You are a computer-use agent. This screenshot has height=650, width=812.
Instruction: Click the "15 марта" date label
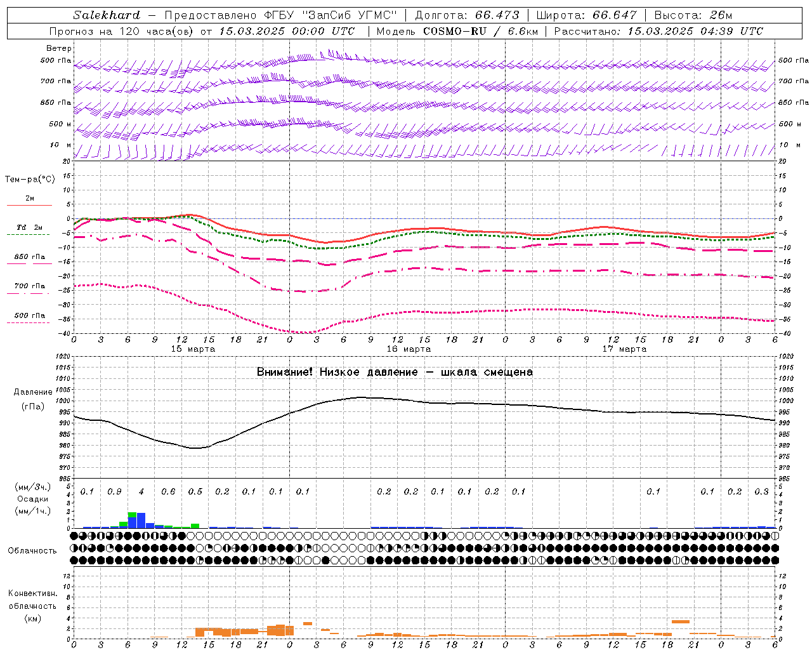click(193, 348)
